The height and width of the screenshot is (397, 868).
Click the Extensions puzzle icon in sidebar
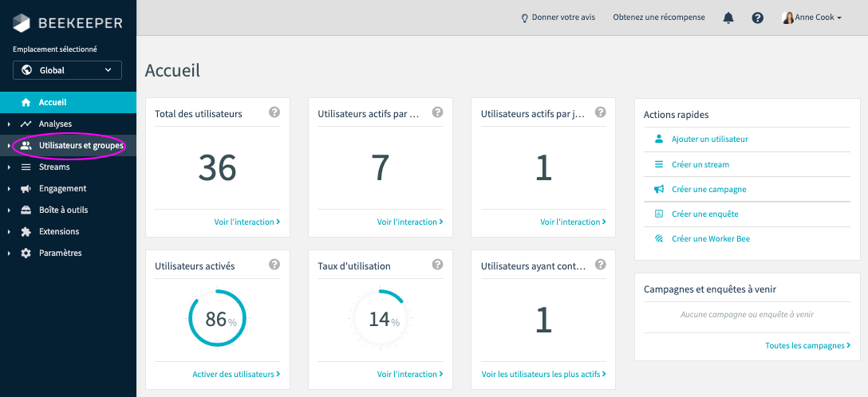click(26, 232)
